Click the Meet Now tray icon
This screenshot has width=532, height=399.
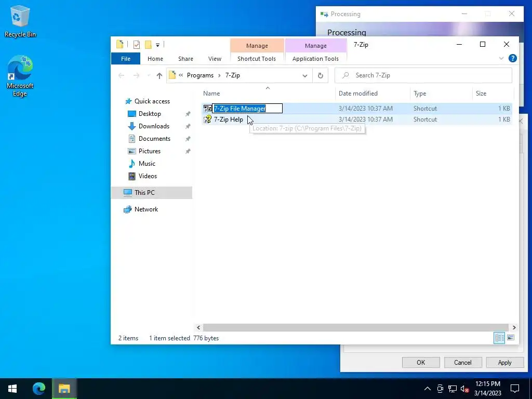(440, 389)
